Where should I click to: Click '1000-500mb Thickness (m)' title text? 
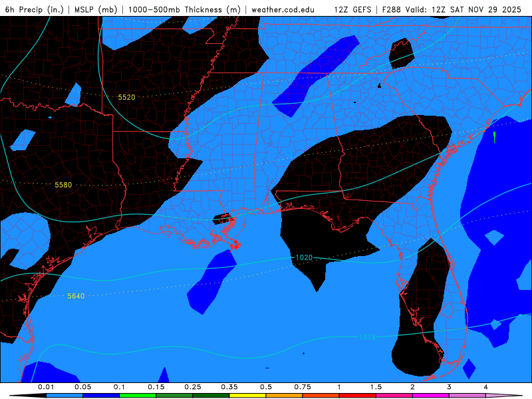coord(184,9)
